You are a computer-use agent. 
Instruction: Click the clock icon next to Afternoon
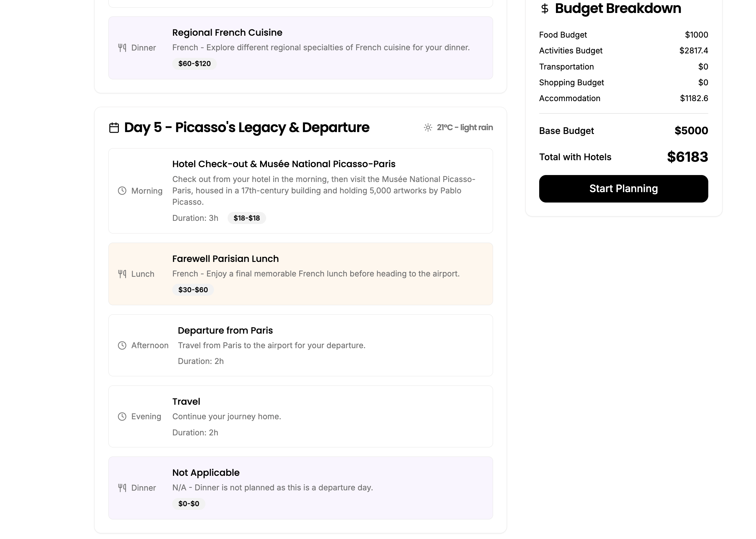point(122,346)
